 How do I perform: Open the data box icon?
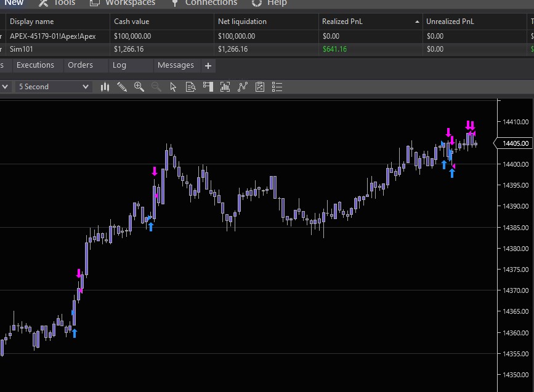pos(191,87)
